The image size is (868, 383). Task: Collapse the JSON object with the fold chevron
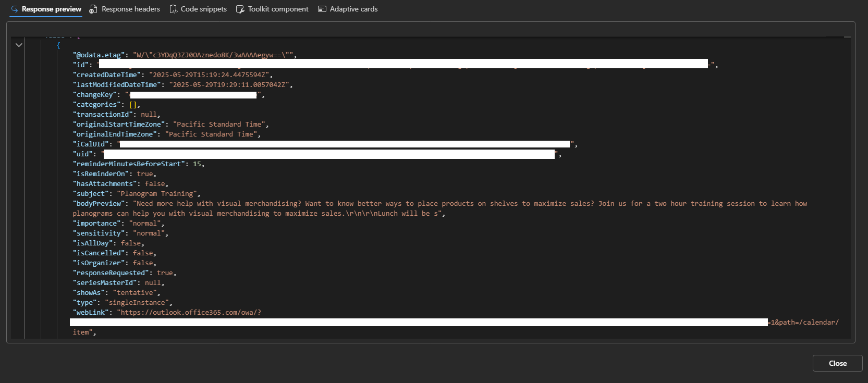tap(19, 45)
